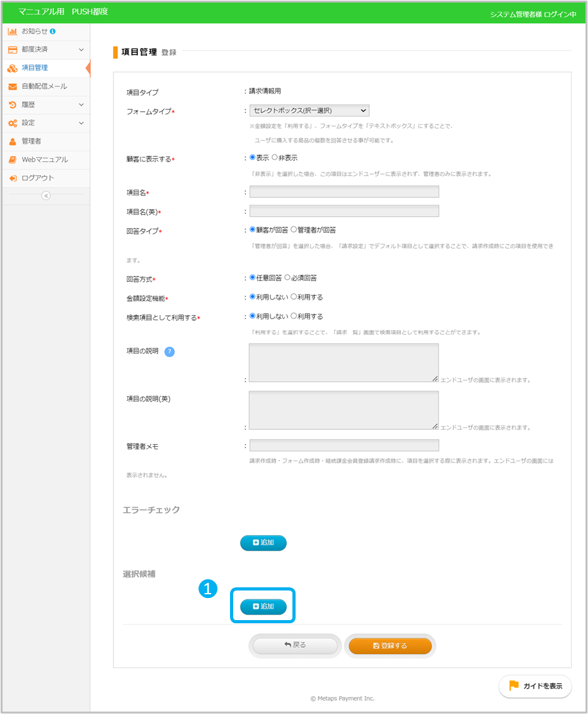Click the 管理者 person icon
This screenshot has height=714, width=588.
pyautogui.click(x=12, y=141)
